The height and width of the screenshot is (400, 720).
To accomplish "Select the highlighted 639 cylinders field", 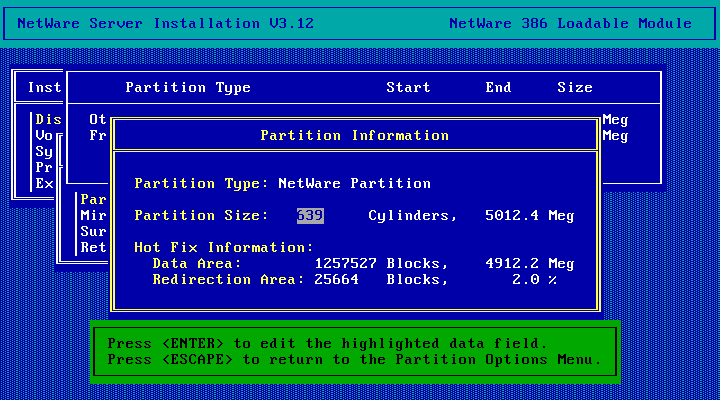I will (x=310, y=215).
